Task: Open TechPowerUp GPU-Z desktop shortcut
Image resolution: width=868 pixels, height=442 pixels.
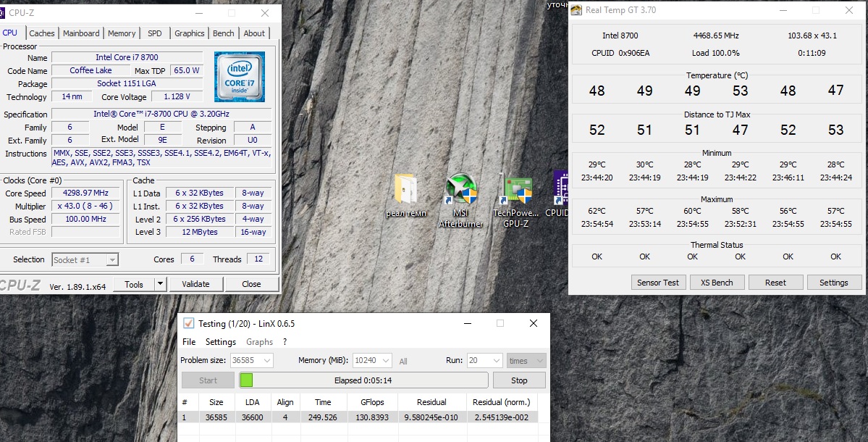Action: point(515,199)
